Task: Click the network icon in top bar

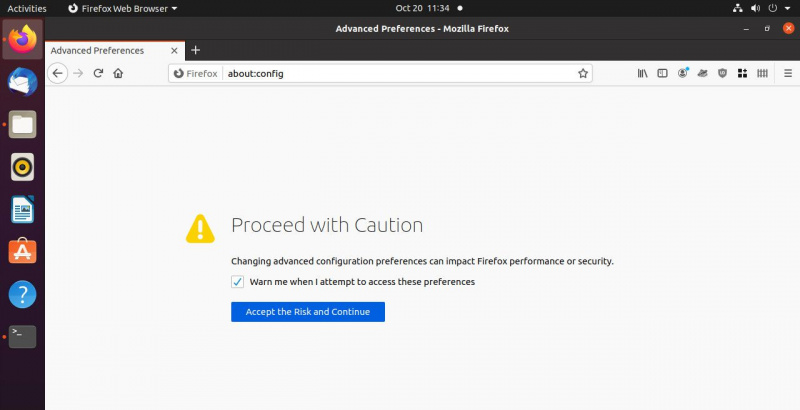Action: point(738,8)
